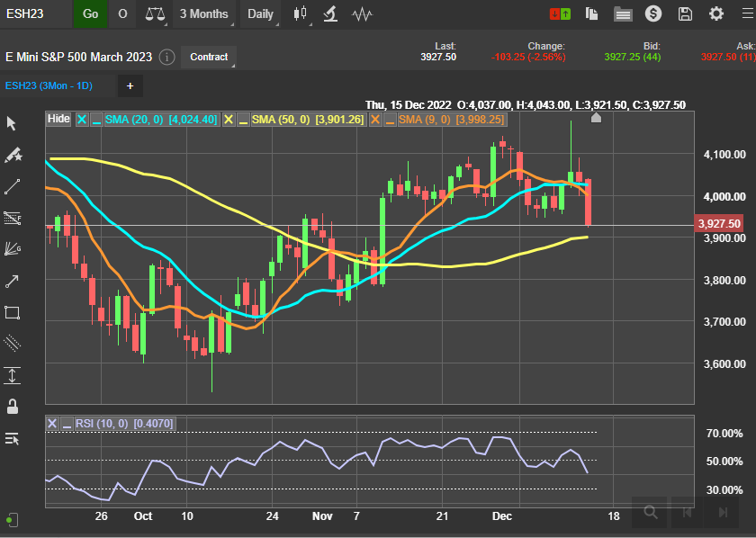Click the home marker above the last candle
The height and width of the screenshot is (538, 756).
[596, 118]
